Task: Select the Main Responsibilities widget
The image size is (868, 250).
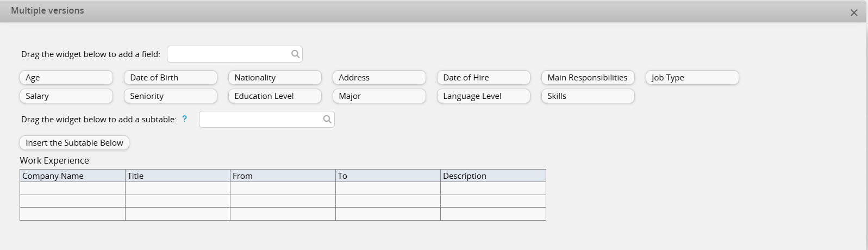Action: coord(588,78)
